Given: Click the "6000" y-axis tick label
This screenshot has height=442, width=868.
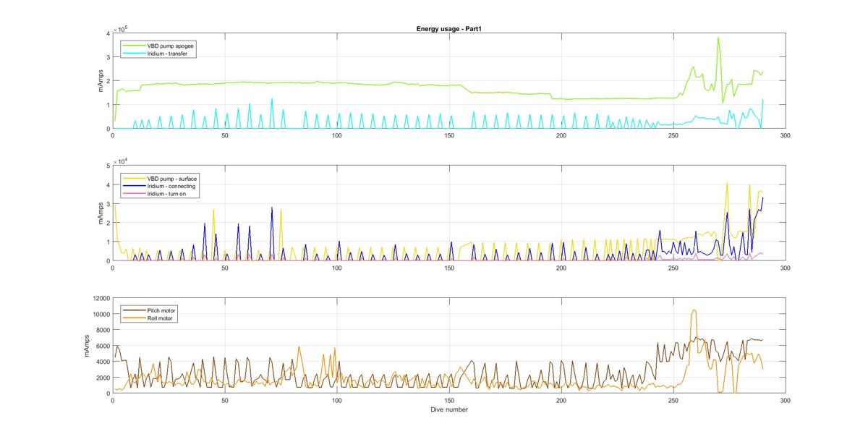Looking at the screenshot, I should tap(101, 346).
